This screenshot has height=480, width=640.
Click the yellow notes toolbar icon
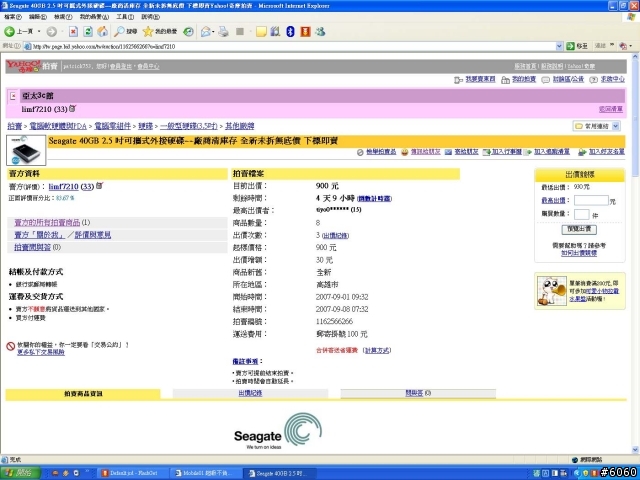pos(261,31)
